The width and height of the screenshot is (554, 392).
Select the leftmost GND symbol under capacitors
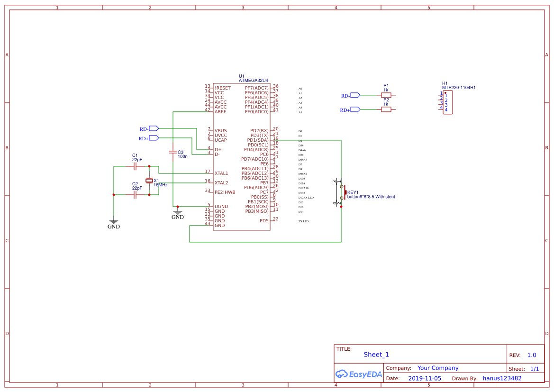coord(114,222)
